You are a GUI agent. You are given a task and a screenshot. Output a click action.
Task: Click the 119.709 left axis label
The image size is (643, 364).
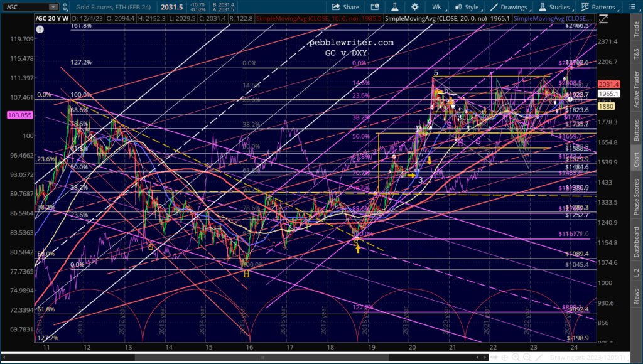(22, 39)
